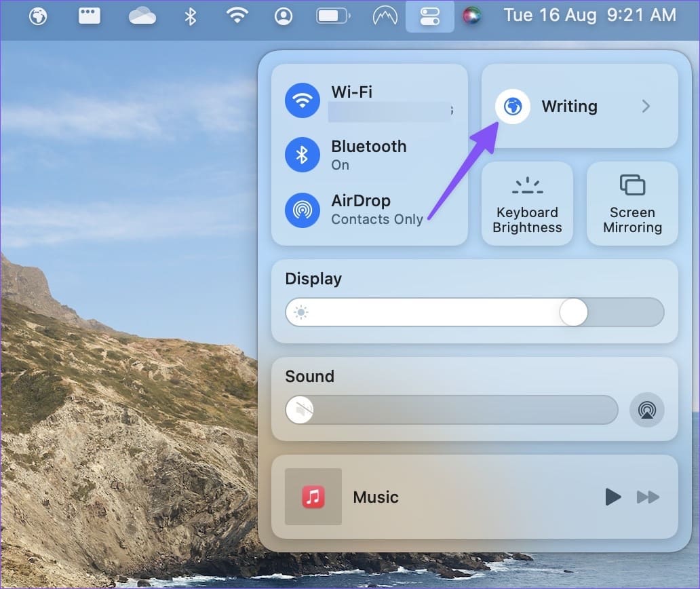
Task: Click the Bluetooth menu bar icon
Action: click(x=191, y=16)
